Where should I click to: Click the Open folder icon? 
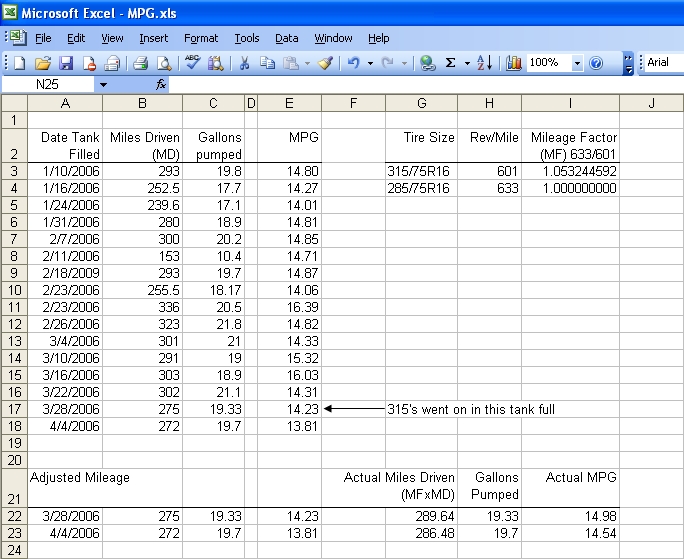tap(43, 63)
